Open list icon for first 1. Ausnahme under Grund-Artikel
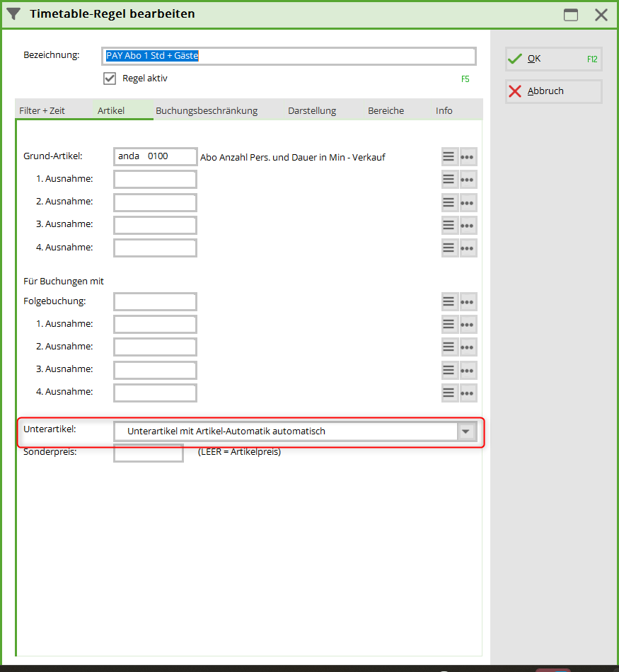The width and height of the screenshot is (619, 672). pyautogui.click(x=449, y=180)
